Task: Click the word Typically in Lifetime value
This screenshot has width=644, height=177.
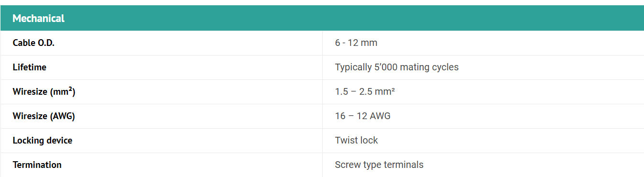Action: coord(353,67)
